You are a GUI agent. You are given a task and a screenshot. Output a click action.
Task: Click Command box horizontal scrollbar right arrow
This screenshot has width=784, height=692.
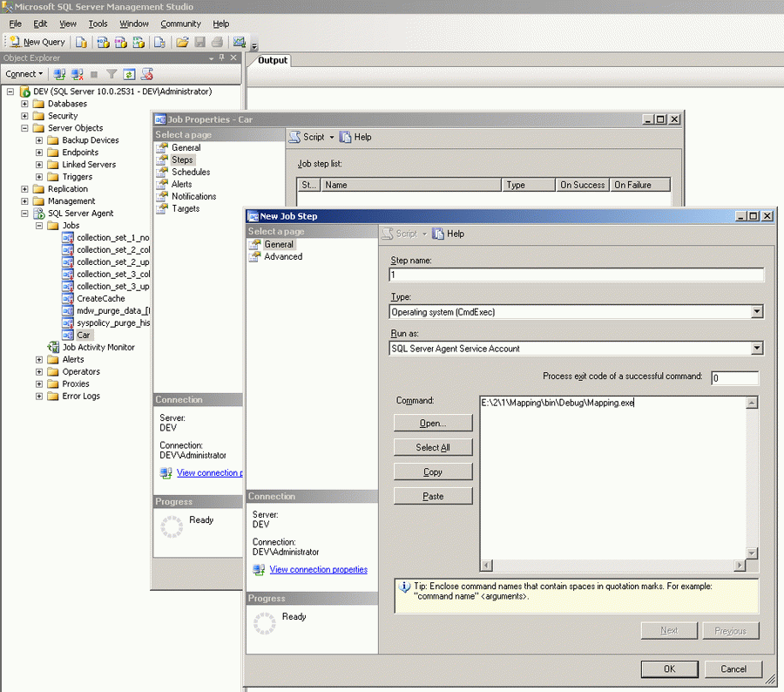coord(740,566)
